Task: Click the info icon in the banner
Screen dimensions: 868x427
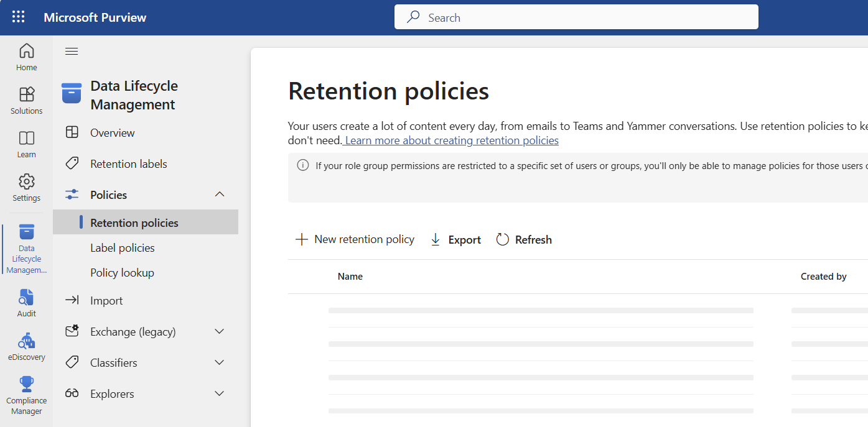Action: [x=303, y=165]
